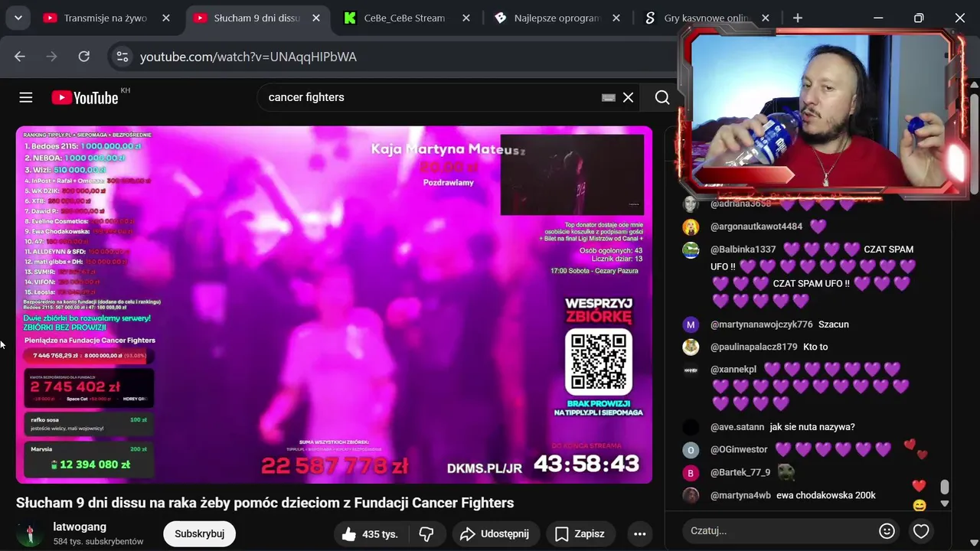Screen dimensions: 980x551
Task: Switch to the Gry kasynowe online tab
Action: point(707,18)
